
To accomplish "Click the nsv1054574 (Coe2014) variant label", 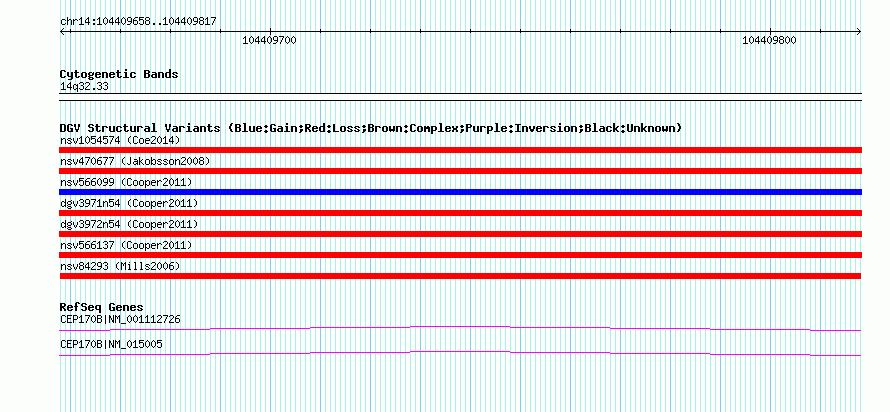I will coord(120,140).
